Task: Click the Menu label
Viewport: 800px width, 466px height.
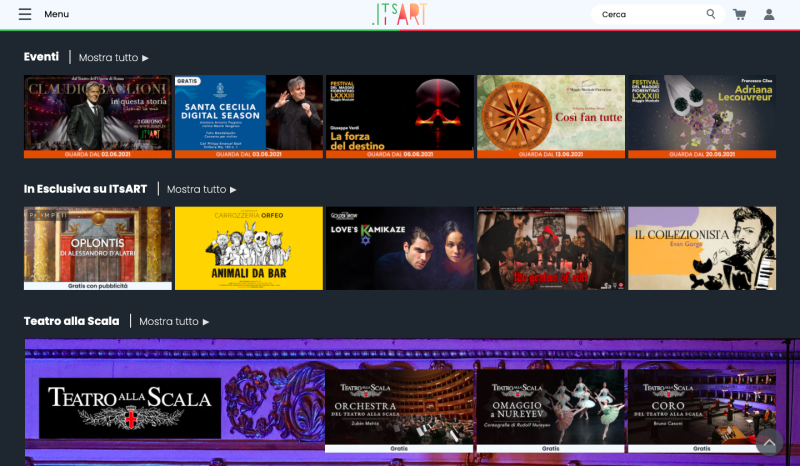Action: [x=57, y=14]
